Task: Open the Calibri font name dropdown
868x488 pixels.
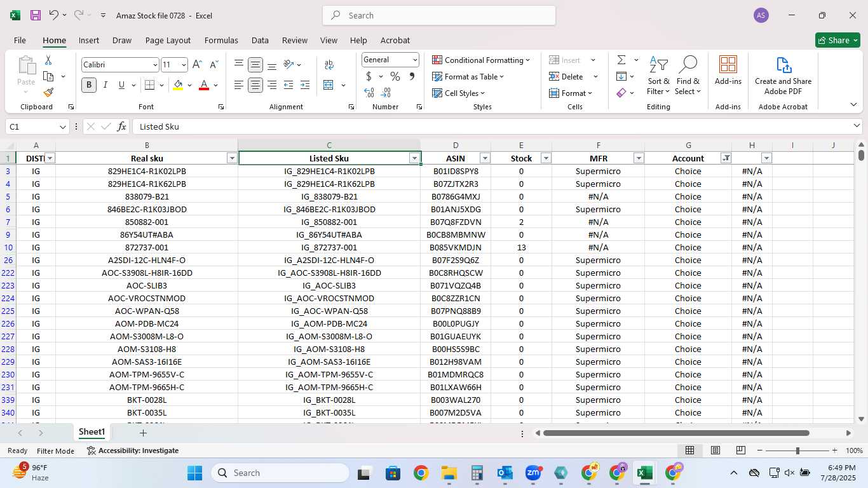Action: point(155,65)
